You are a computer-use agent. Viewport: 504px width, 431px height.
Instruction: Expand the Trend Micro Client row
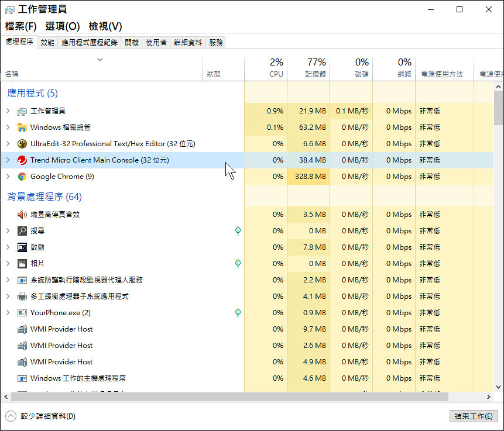pyautogui.click(x=8, y=160)
